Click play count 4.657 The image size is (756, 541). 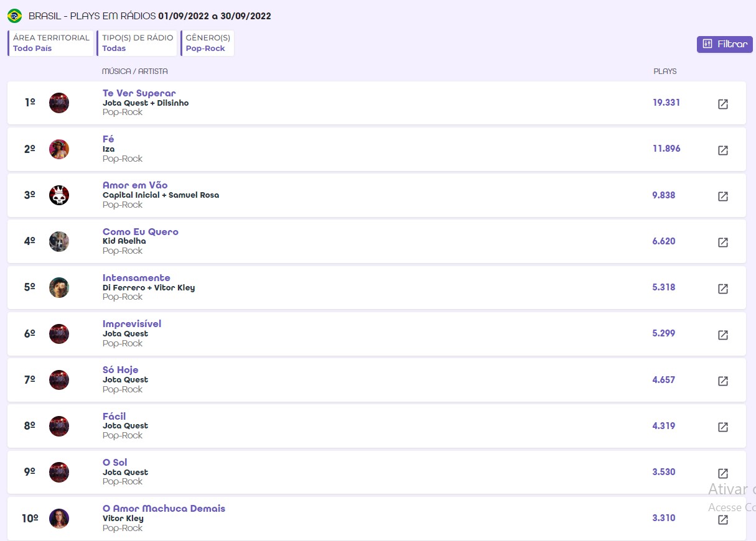click(x=664, y=380)
